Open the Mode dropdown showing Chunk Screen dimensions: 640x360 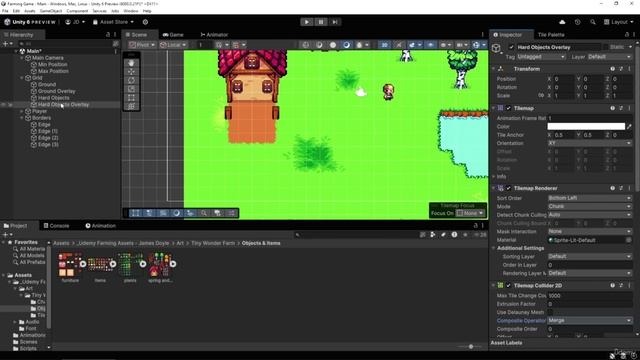pos(590,207)
